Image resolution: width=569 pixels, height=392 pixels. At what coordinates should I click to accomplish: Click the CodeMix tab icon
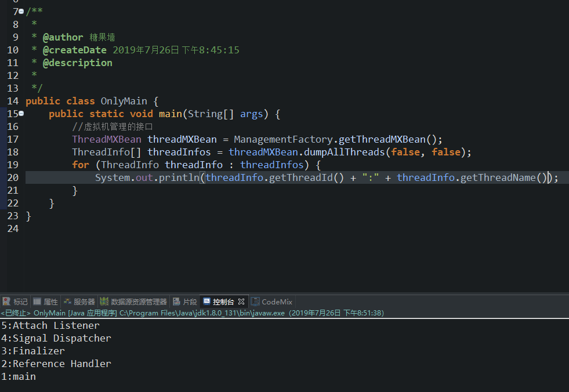point(255,302)
